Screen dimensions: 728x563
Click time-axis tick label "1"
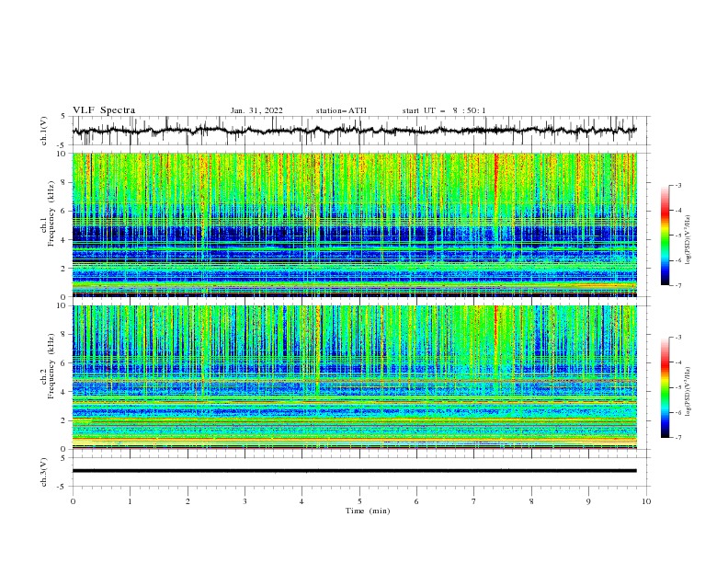130,501
